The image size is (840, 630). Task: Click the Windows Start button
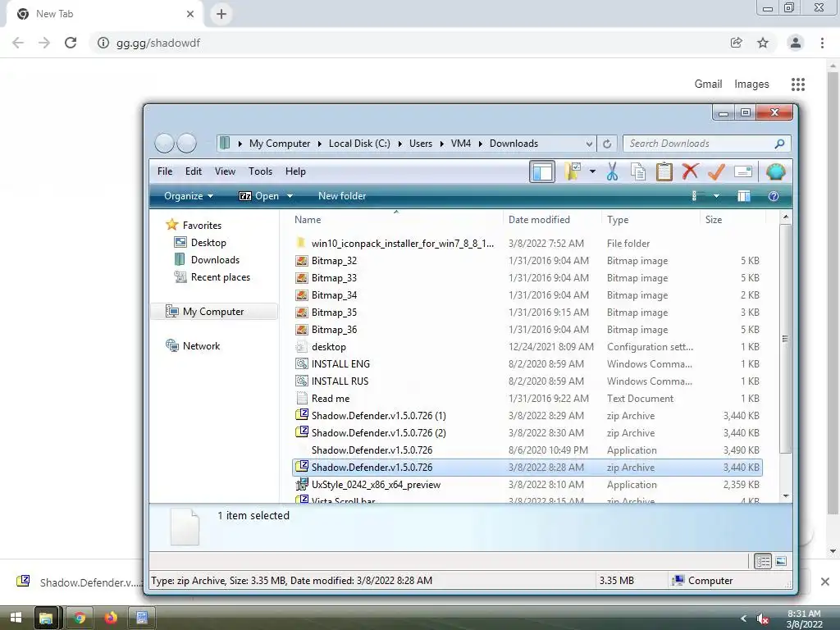(x=16, y=618)
